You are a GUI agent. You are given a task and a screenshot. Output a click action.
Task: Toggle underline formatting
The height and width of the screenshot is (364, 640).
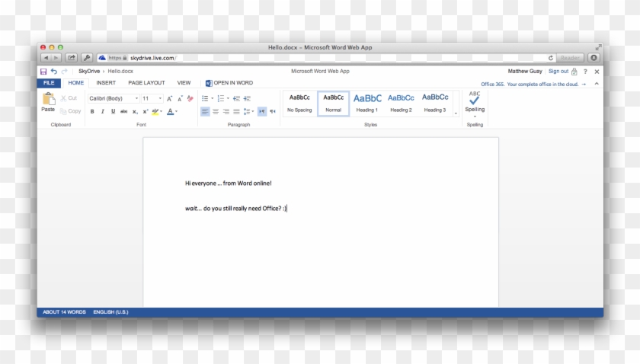coord(113,111)
